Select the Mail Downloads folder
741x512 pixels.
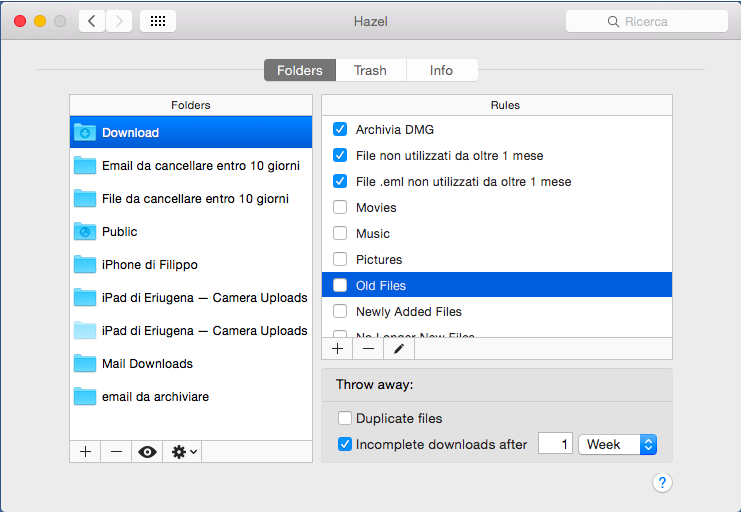[x=191, y=364]
